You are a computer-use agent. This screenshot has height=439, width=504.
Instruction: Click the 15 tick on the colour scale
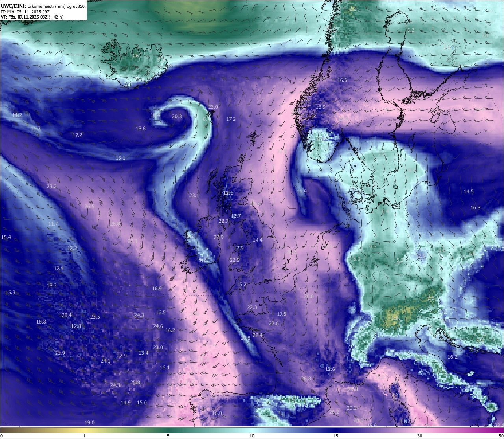pos(336,436)
